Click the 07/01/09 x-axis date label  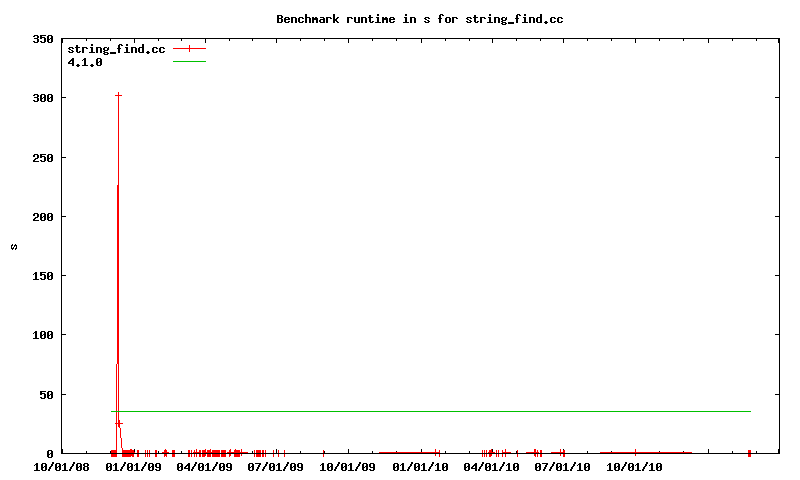tap(275, 466)
